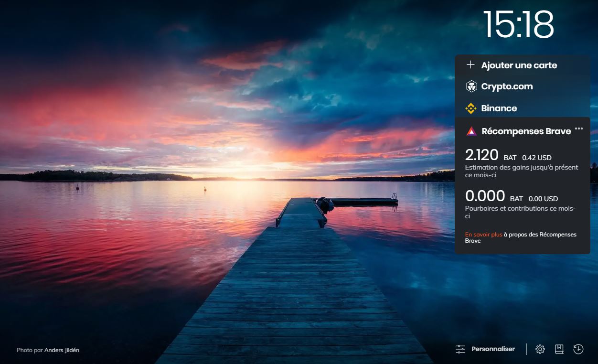The width and height of the screenshot is (598, 364).
Task: Expand the Crypto.com card label
Action: coord(507,86)
